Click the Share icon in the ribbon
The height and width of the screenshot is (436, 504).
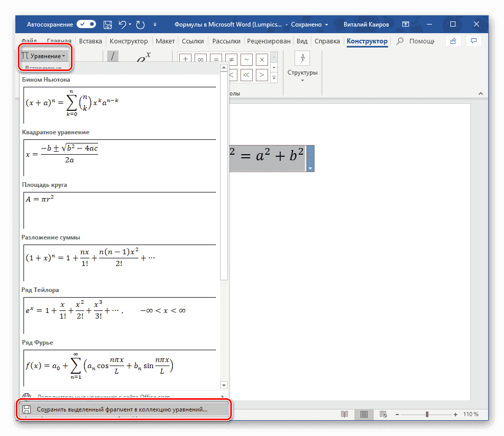[452, 41]
